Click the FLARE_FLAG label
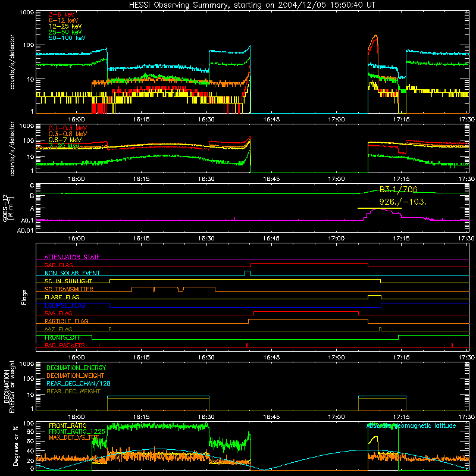 tap(62, 297)
